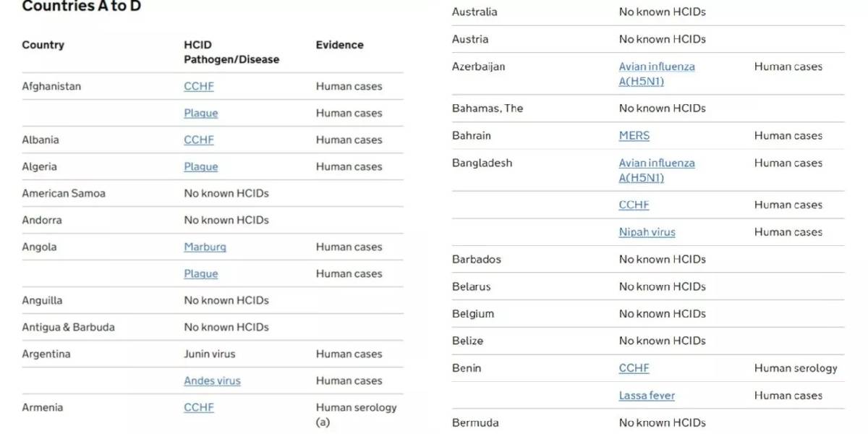Follow the CCHF link under Bangladesh

pos(634,205)
